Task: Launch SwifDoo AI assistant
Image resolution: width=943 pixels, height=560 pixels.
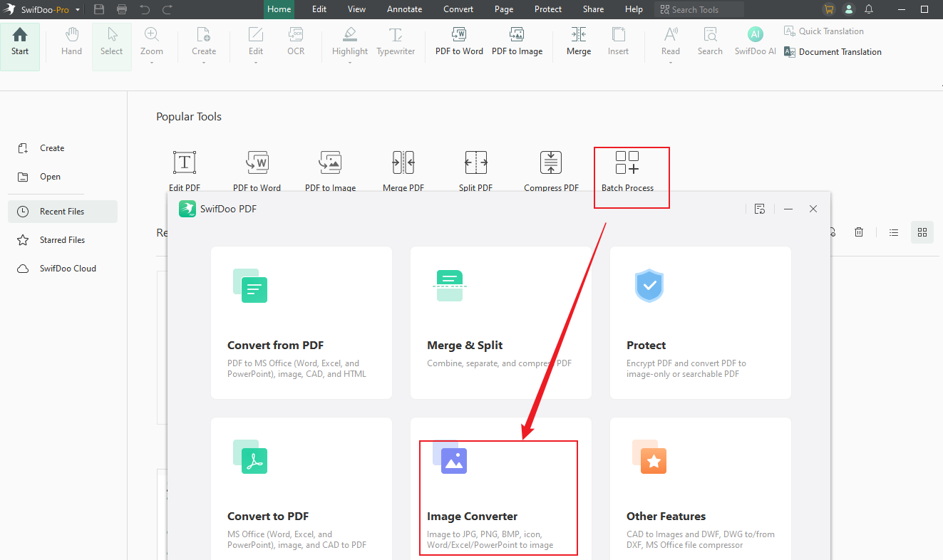Action: pyautogui.click(x=755, y=41)
